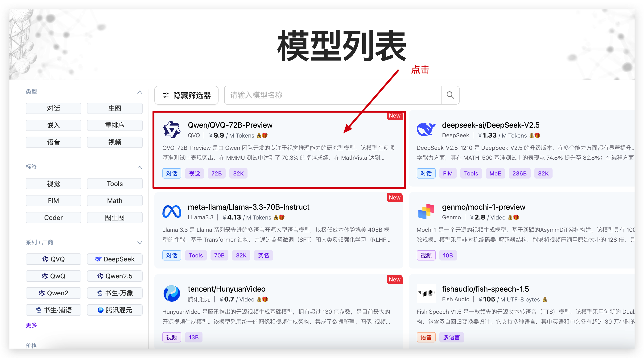This screenshot has height=358, width=644.
Task: Toggle the 对话 type filter
Action: coord(53,108)
